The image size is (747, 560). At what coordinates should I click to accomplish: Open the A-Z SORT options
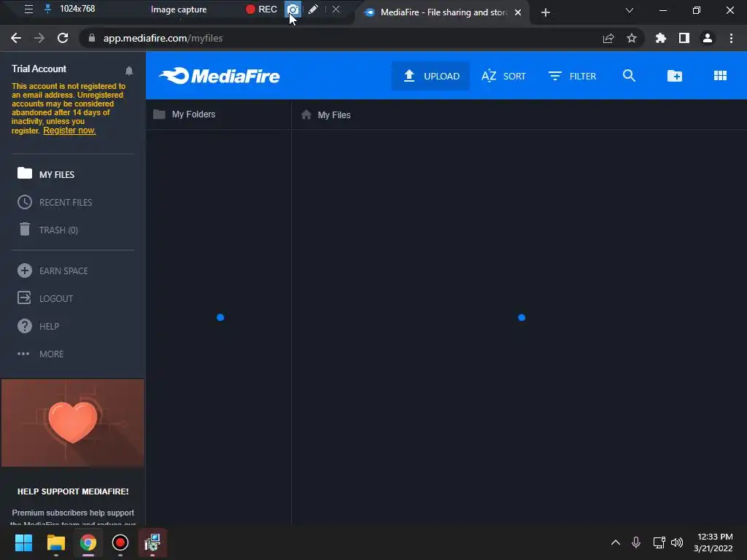(503, 76)
